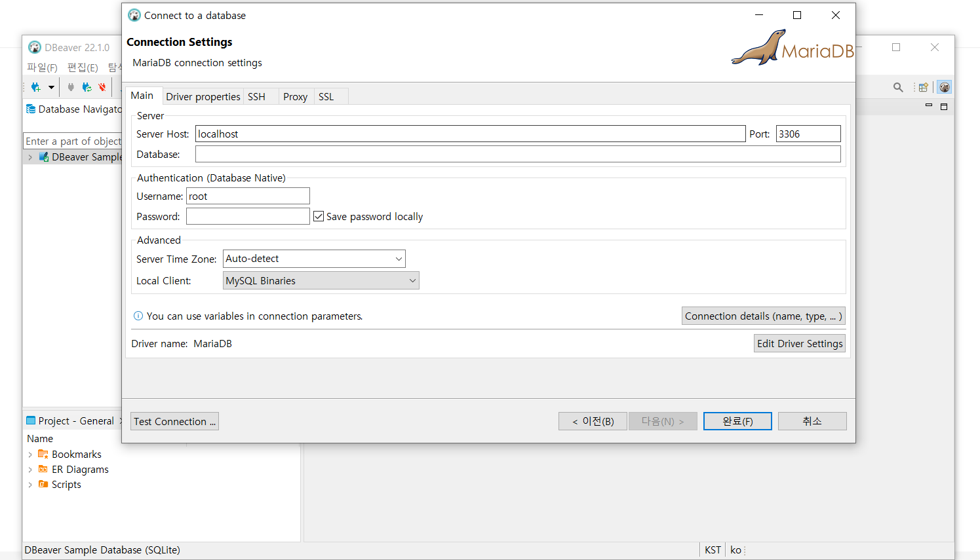Click the Reconnect plug icon with green arrows

point(87,87)
